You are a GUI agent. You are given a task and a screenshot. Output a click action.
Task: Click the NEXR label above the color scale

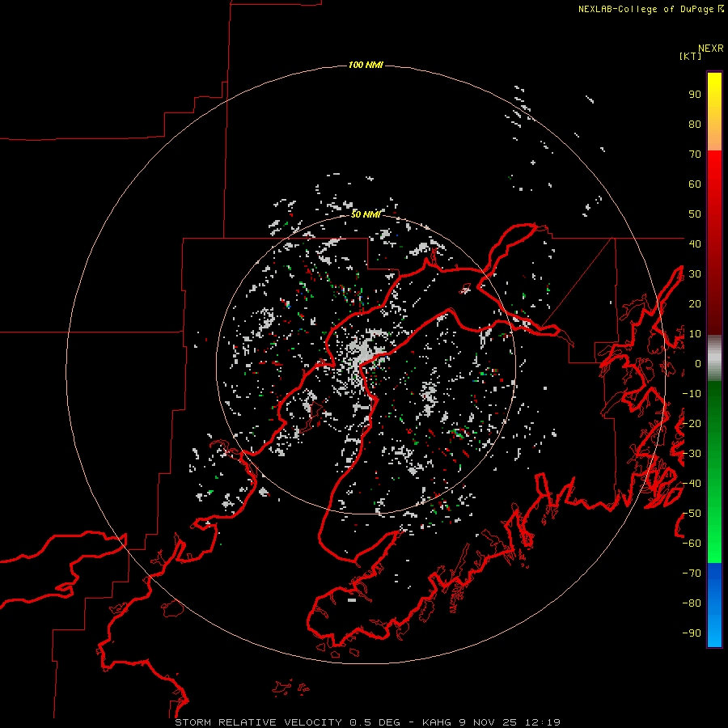[711, 49]
